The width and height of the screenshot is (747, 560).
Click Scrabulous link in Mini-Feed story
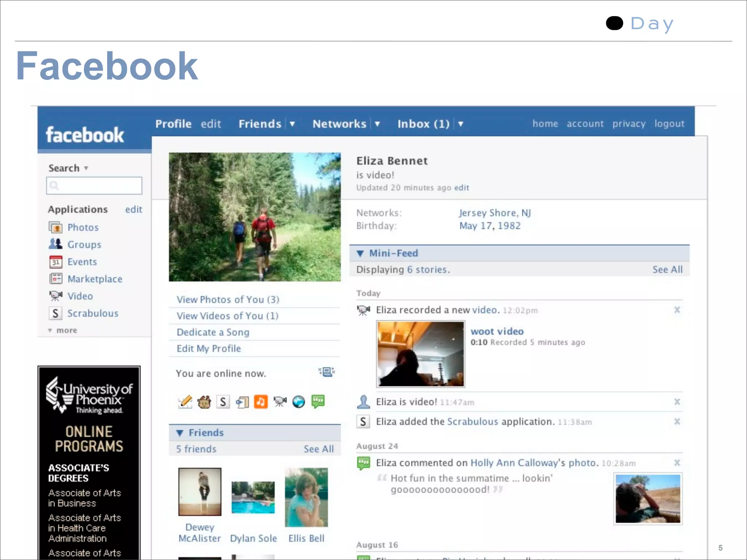click(x=472, y=421)
